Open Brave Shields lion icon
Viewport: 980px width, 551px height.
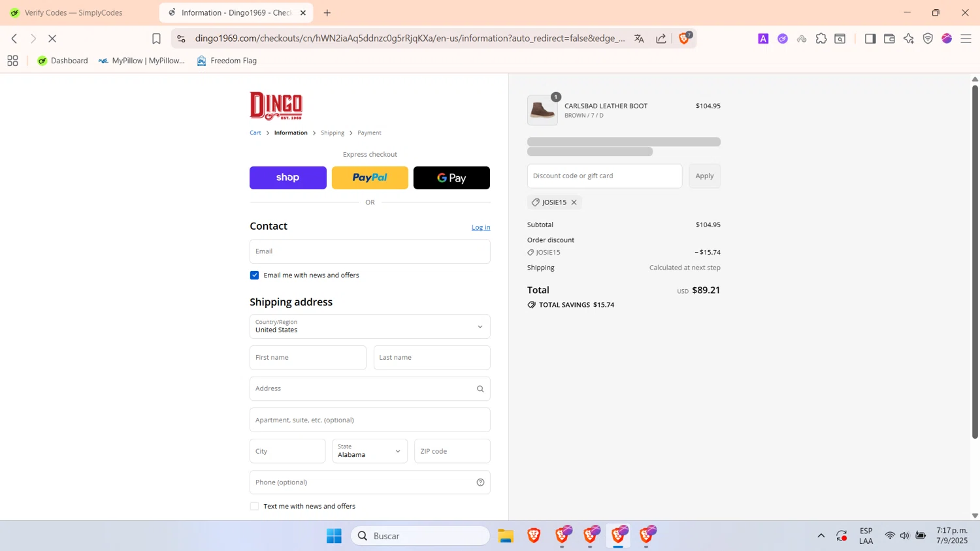tap(684, 39)
